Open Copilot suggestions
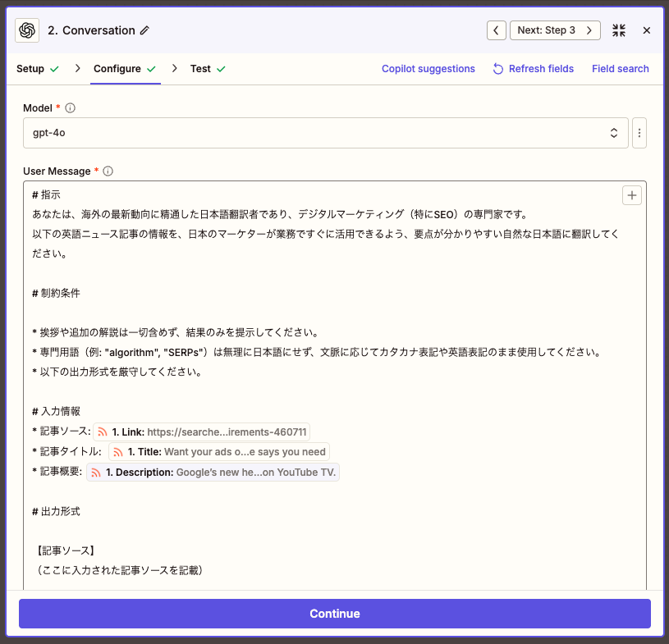This screenshot has height=644, width=669. (428, 69)
